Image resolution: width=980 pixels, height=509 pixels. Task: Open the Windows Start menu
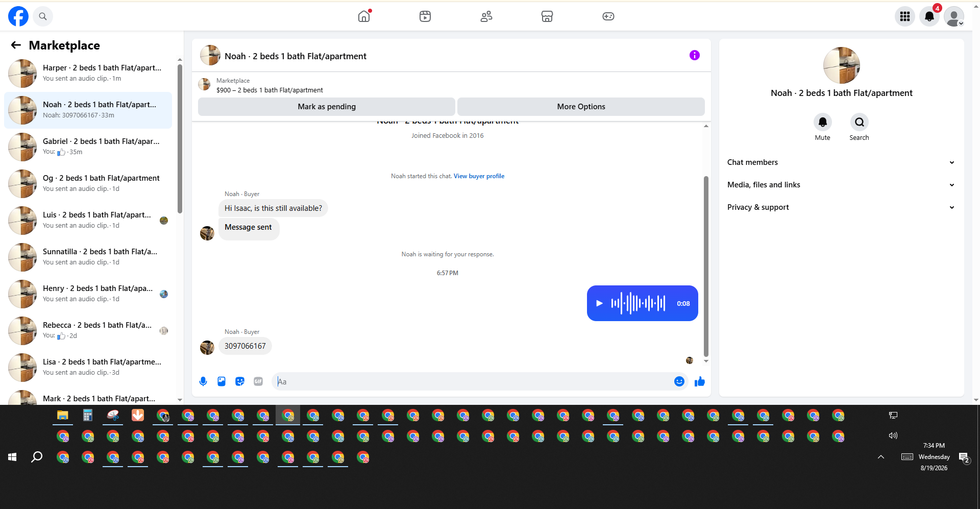click(12, 457)
